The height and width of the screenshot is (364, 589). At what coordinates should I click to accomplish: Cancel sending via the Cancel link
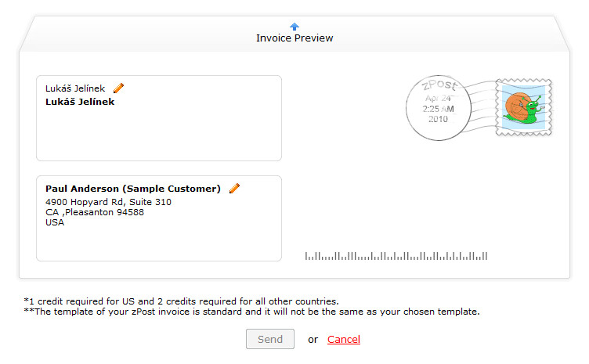pyautogui.click(x=344, y=339)
